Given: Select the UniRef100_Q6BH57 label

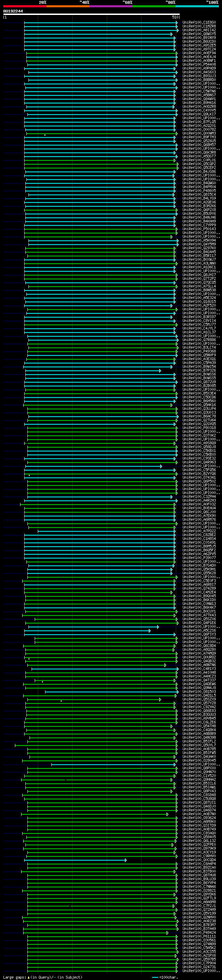Looking at the screenshot, I should (199, 145).
